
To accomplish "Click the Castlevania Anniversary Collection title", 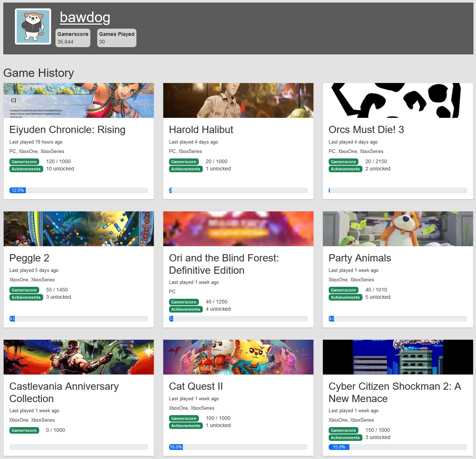I will 64,392.
